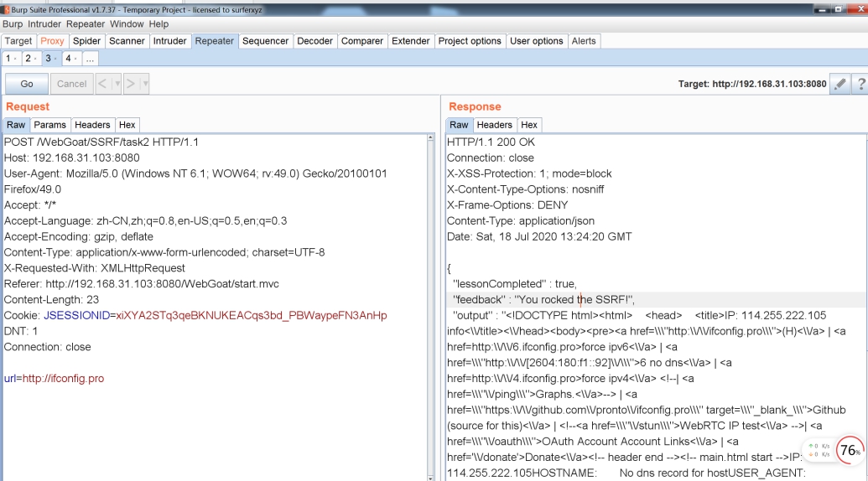
Task: Select the Repeater tool tab
Action: point(214,41)
